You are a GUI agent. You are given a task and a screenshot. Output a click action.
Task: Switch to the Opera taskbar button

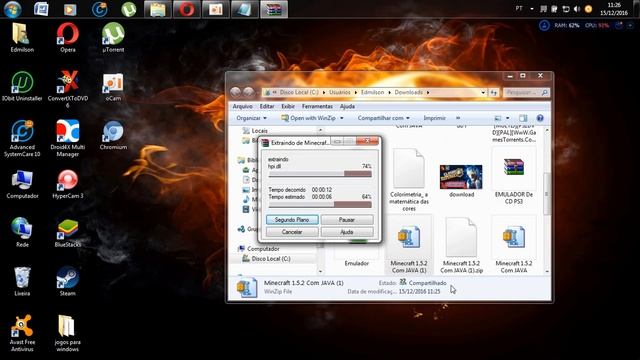pyautogui.click(x=187, y=9)
